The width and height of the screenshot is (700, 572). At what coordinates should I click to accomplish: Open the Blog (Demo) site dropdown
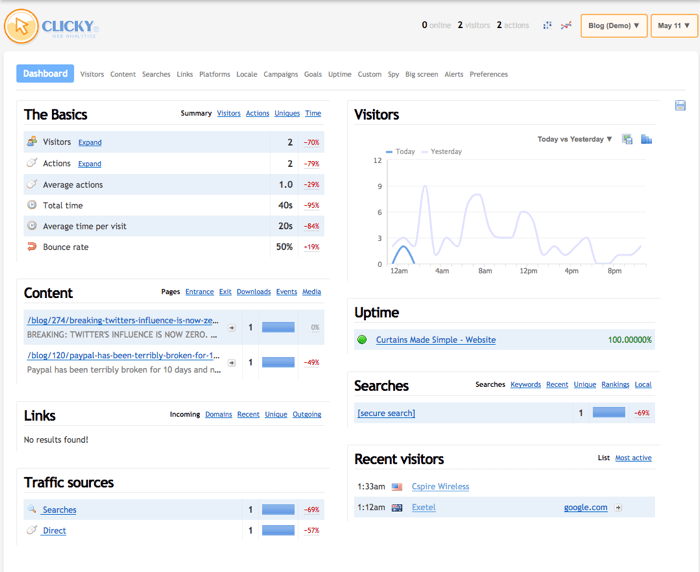(x=614, y=26)
